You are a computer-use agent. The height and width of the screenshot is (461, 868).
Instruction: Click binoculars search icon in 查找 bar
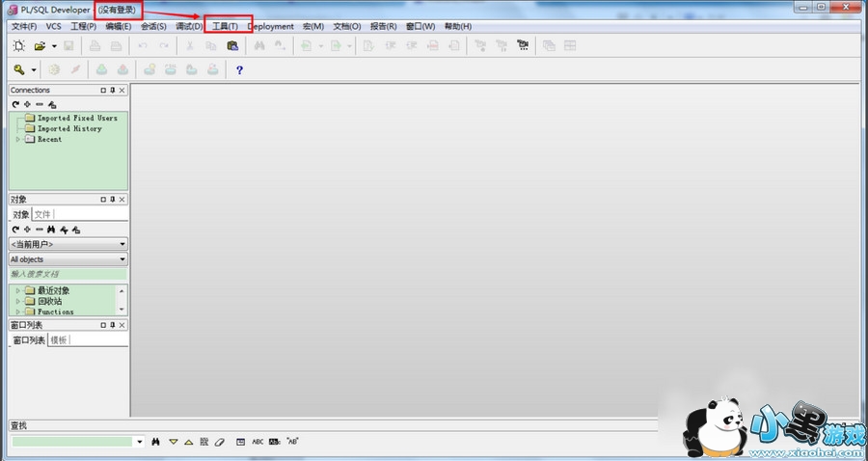[x=156, y=442]
